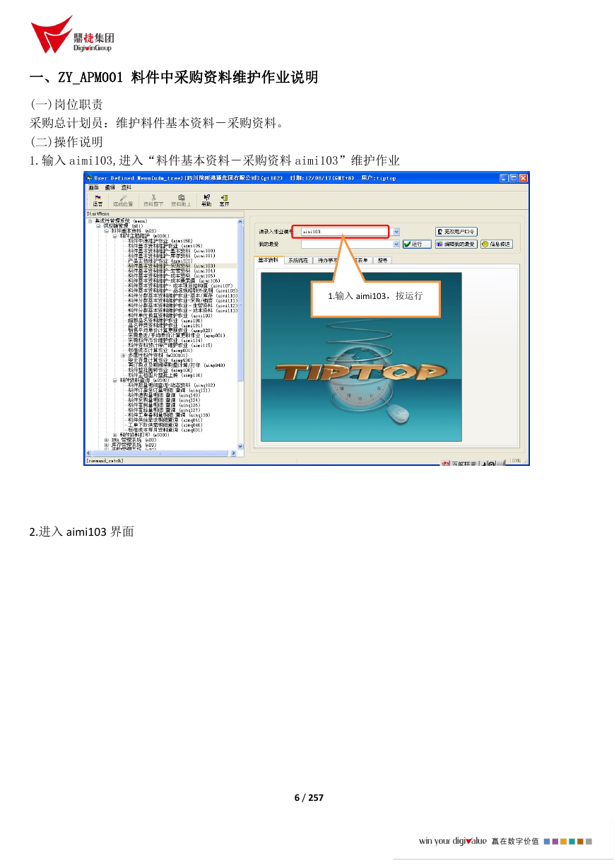Select the (aimi104) tree item
Screen dimensions: 614x868
pyautogui.click(x=172, y=270)
